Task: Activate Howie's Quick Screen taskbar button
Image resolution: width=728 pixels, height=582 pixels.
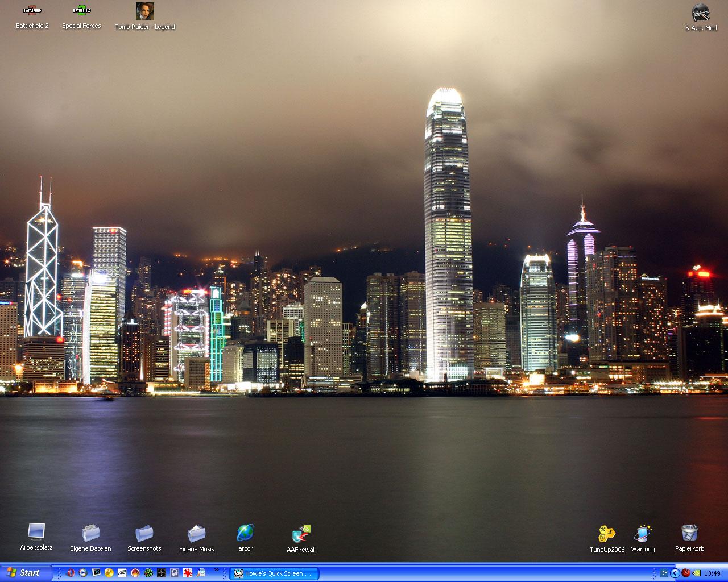Action: [274, 573]
